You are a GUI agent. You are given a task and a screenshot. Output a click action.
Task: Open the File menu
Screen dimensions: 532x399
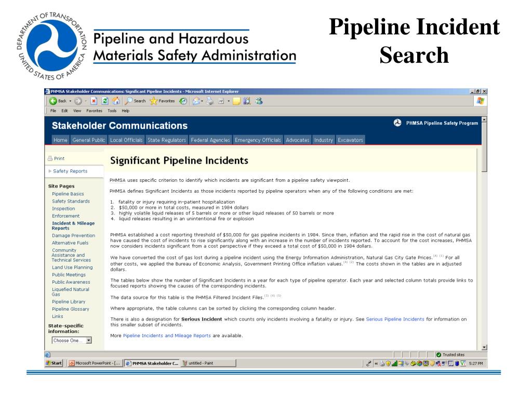54,111
